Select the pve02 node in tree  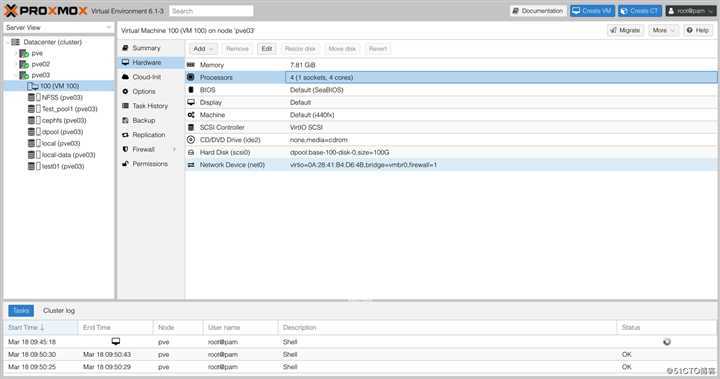tap(40, 64)
